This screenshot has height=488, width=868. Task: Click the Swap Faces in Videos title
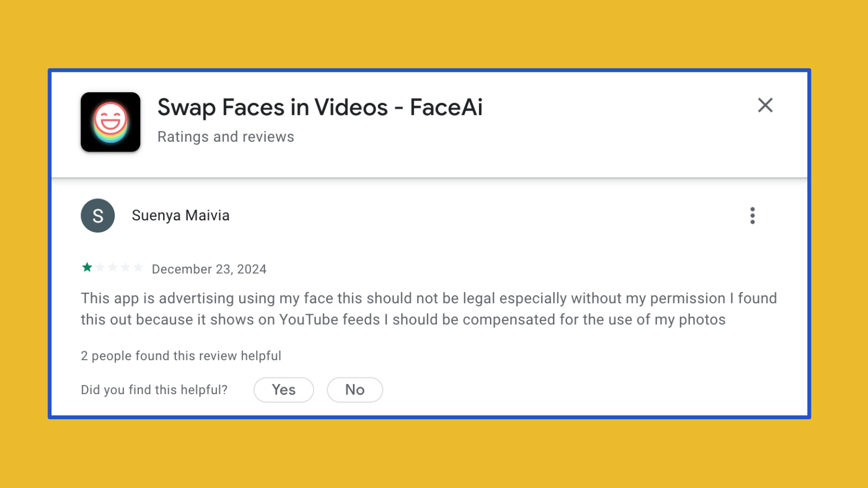coord(320,108)
